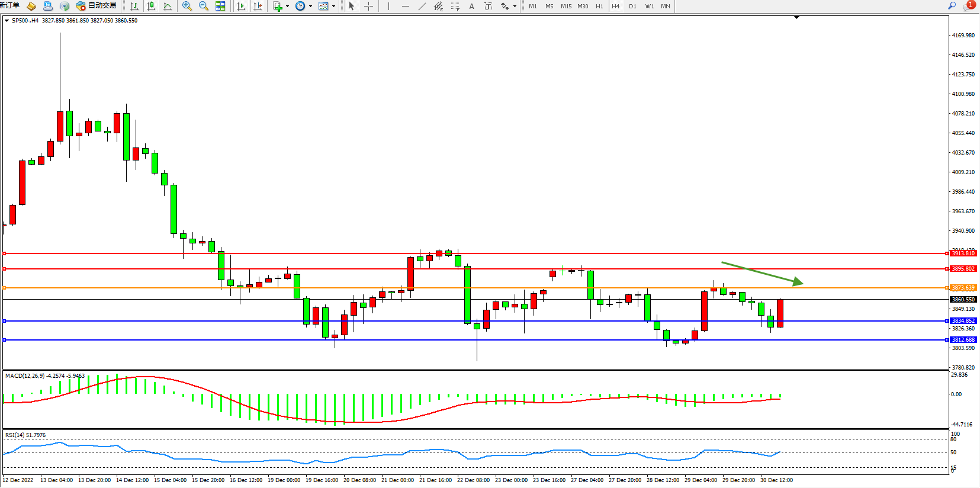Viewport: 980px width, 488px height.
Task: Switch to the M15 timeframe
Action: pos(566,6)
